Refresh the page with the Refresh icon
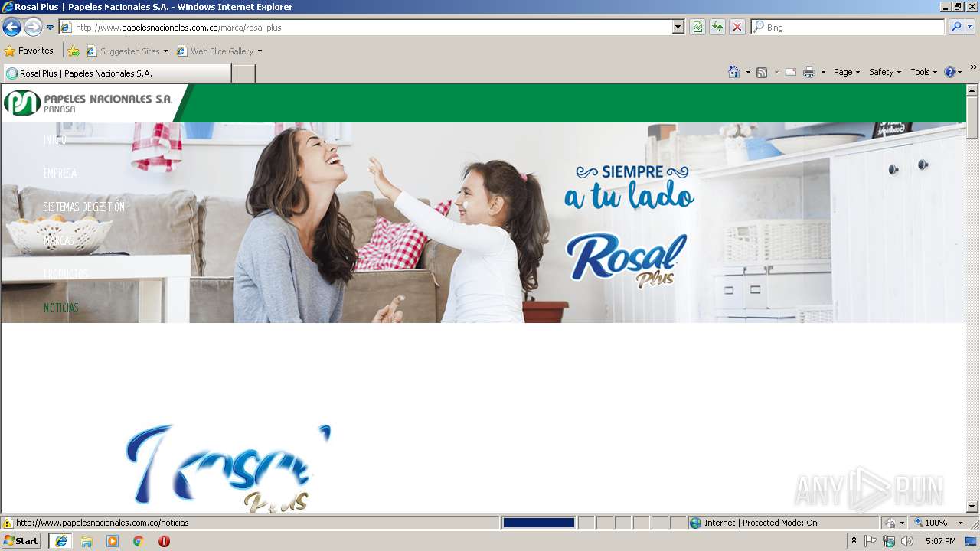Viewport: 980px width, 551px height. 717,28
